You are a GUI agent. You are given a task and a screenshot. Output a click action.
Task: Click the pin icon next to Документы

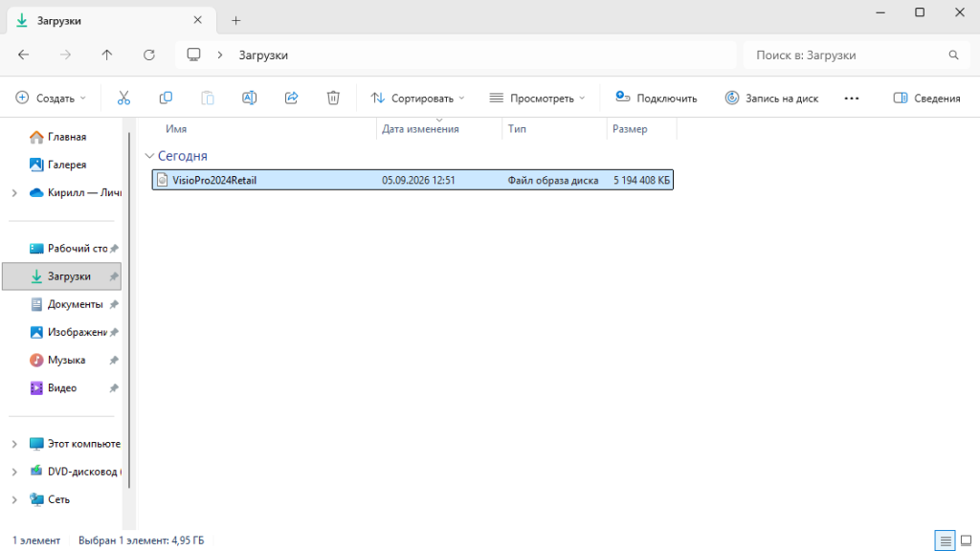click(x=114, y=305)
